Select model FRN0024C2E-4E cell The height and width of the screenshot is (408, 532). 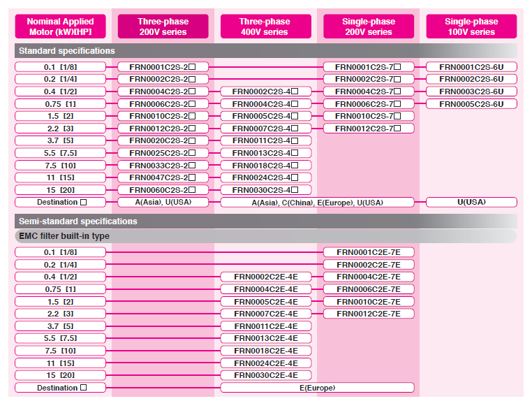click(x=266, y=363)
